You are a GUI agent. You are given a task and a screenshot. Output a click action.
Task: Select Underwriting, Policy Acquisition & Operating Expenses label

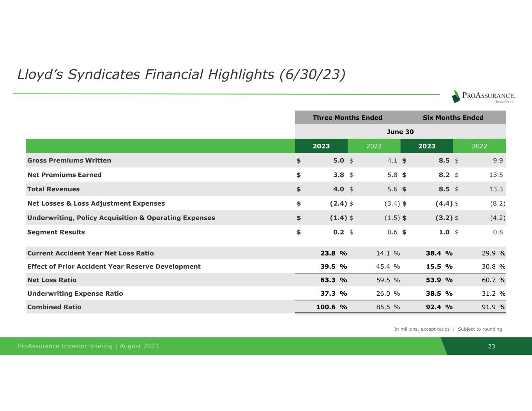pyautogui.click(x=121, y=218)
